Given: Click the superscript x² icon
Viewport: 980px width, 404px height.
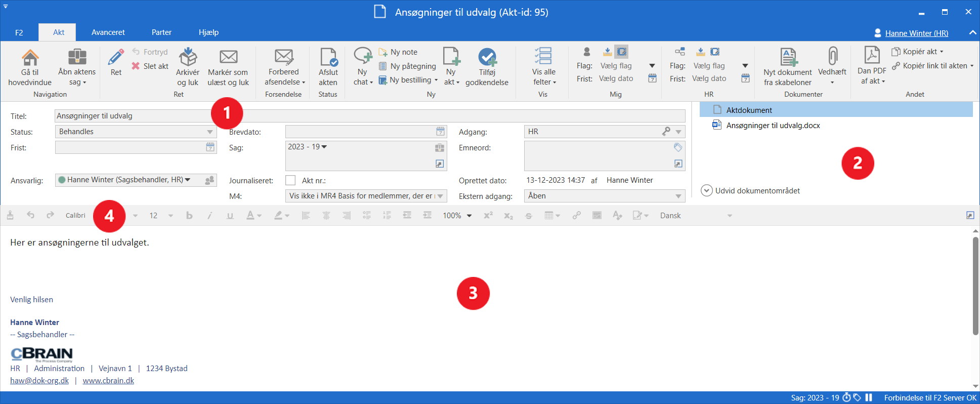Looking at the screenshot, I should (x=488, y=216).
